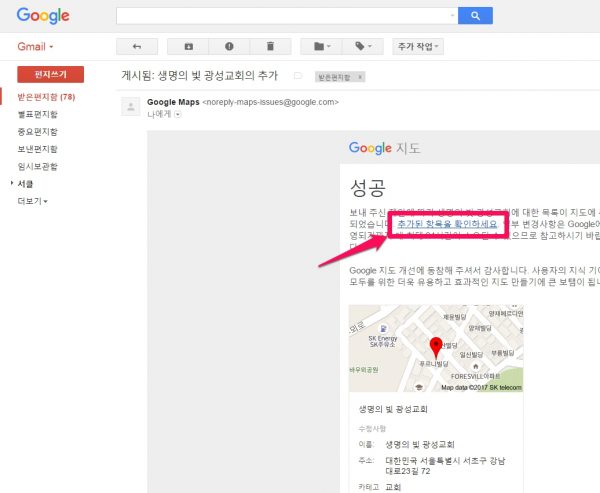The width and height of the screenshot is (600, 493).
Task: Open the 추가 작업 dropdown
Action: point(418,47)
